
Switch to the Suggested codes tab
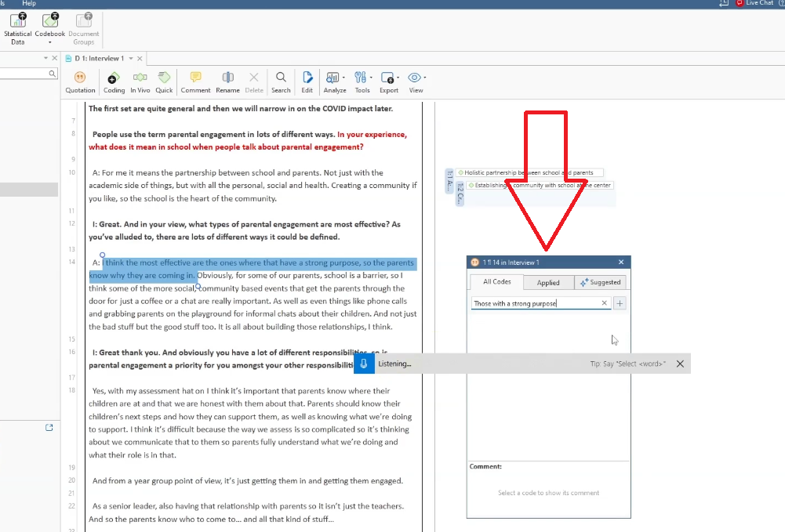coord(600,282)
